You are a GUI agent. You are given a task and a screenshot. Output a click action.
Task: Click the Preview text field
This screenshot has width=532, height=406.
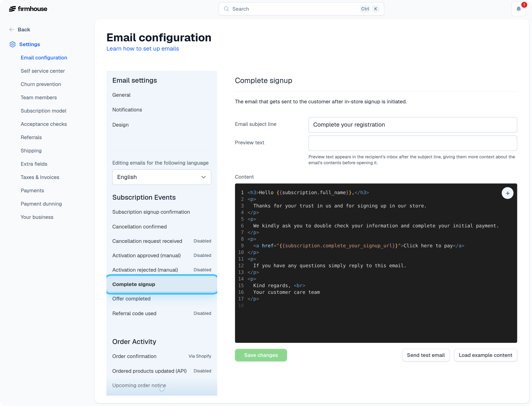[x=412, y=143]
